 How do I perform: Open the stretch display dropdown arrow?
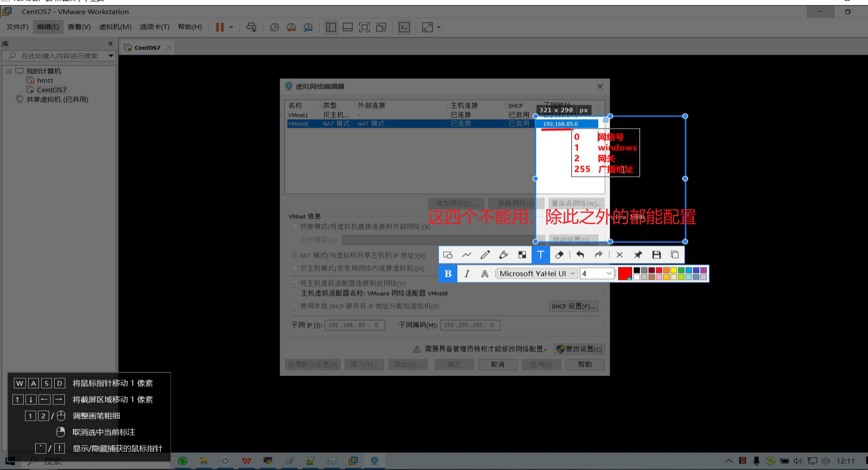tap(439, 27)
